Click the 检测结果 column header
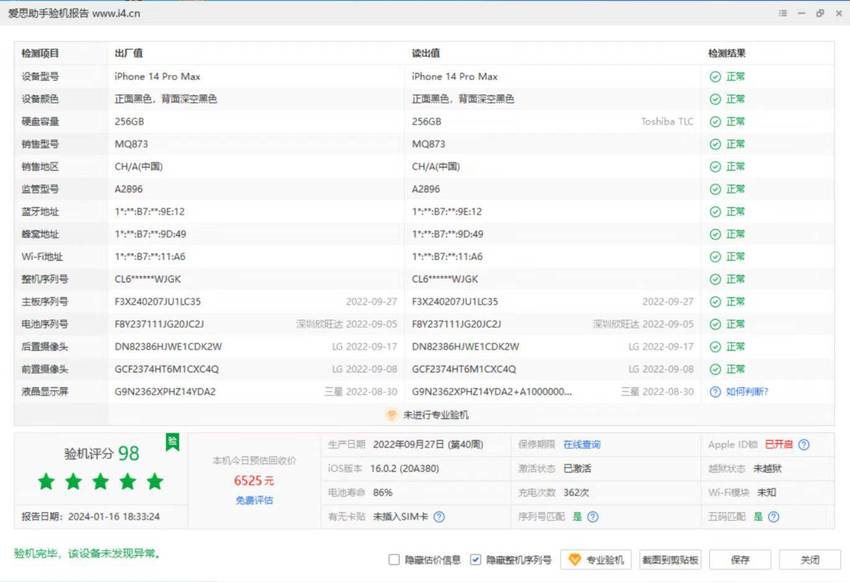 click(x=726, y=53)
